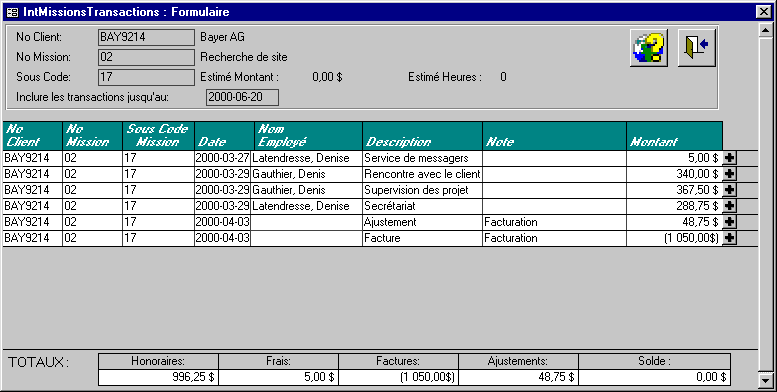Click amount 48,75 $ in the Ajustement row
Image resolution: width=777 pixels, height=392 pixels.
click(674, 222)
